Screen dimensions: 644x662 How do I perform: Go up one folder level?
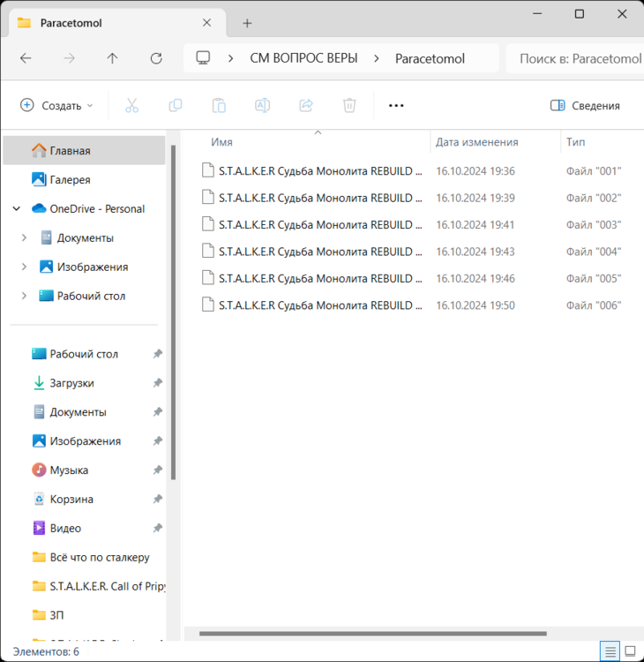[112, 58]
